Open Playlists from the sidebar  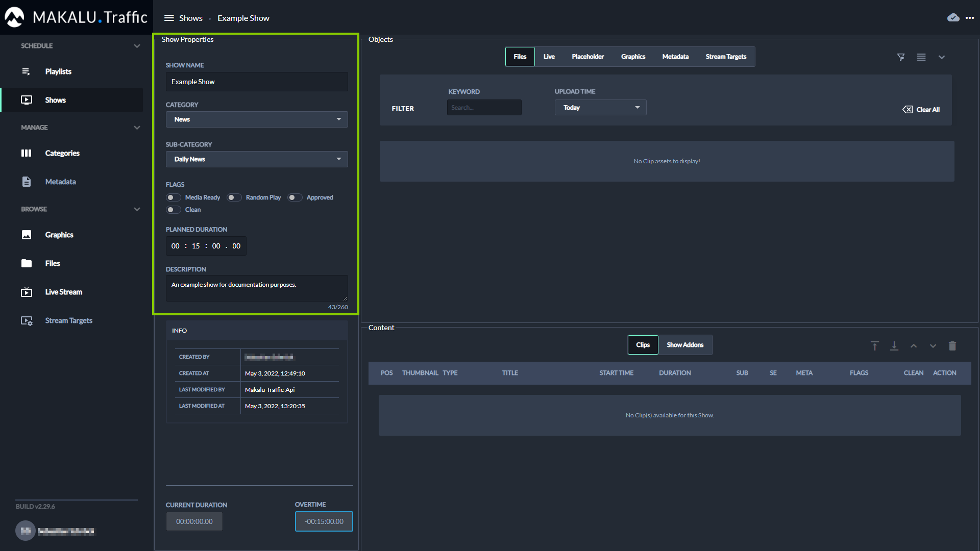58,71
